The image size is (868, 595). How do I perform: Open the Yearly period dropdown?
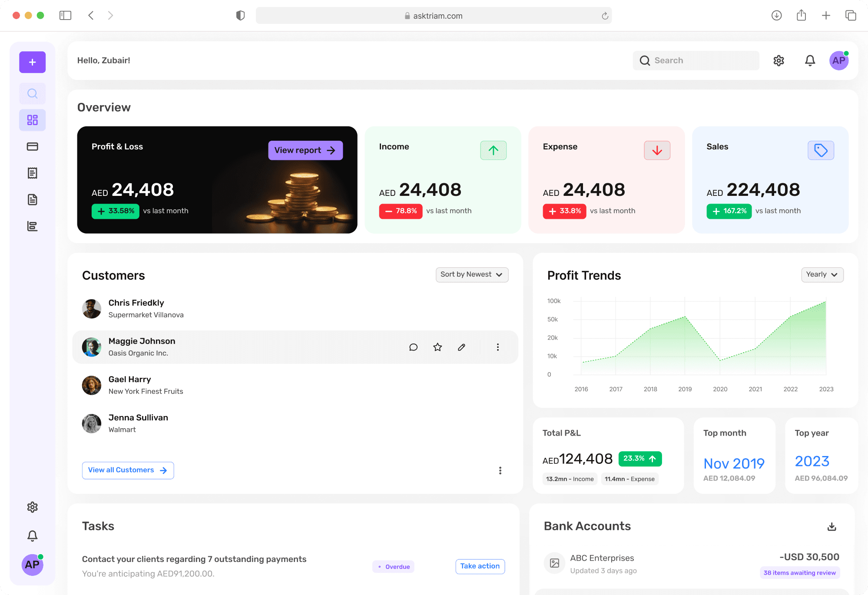pyautogui.click(x=822, y=274)
